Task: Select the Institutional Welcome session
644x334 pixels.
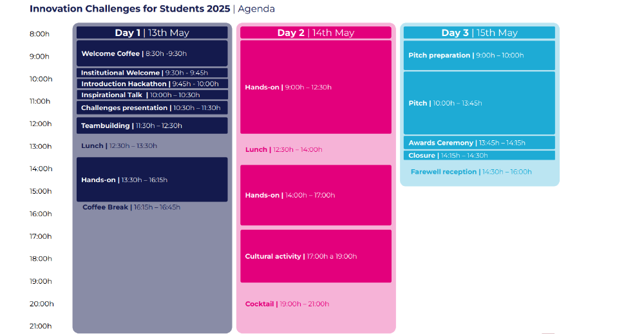Action: coord(152,73)
